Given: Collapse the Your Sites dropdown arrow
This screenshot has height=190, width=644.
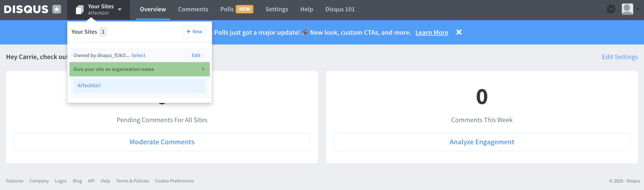Looking at the screenshot, I should tap(120, 10).
